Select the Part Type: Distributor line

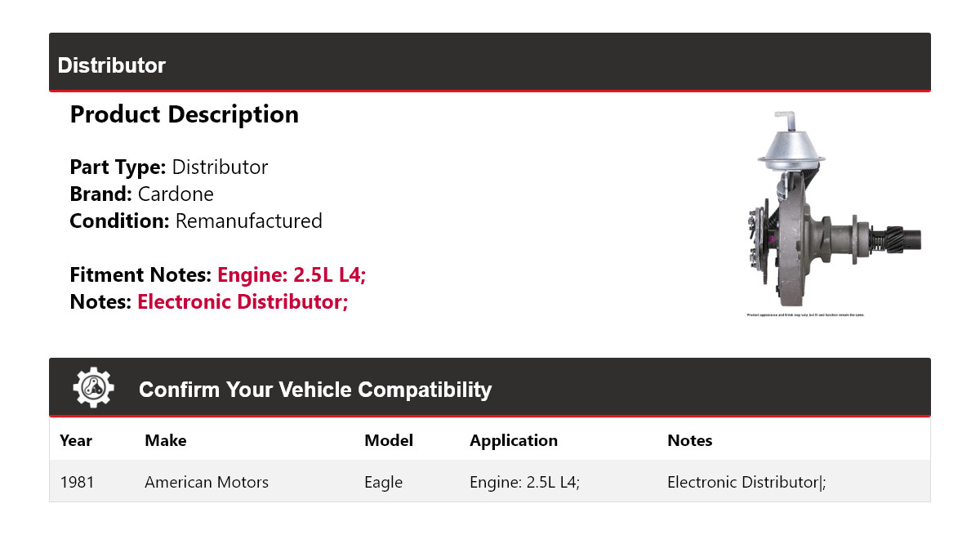coord(168,167)
